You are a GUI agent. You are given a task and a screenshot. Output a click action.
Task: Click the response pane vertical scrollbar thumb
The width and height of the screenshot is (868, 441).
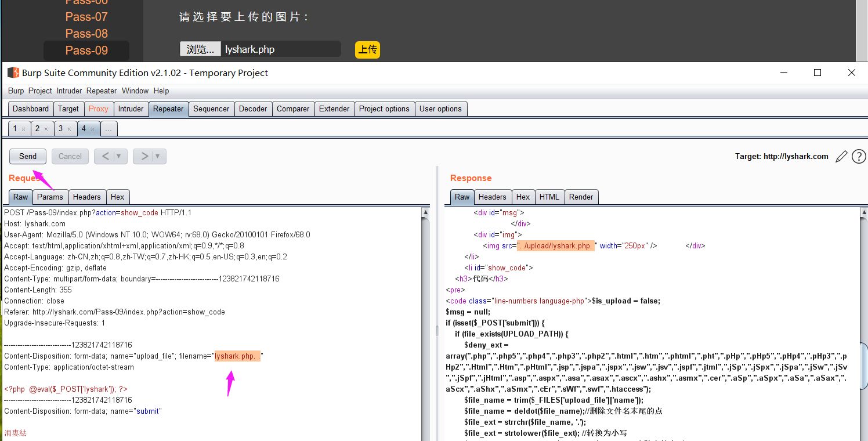863,366
